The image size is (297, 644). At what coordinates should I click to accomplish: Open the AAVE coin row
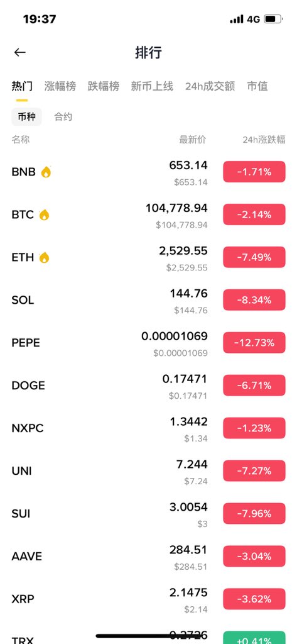coord(148,556)
